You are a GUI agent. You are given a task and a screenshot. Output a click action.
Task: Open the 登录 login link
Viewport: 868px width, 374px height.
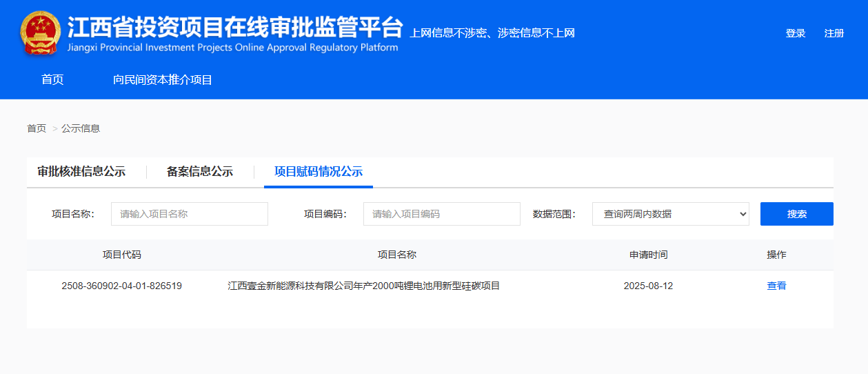796,33
